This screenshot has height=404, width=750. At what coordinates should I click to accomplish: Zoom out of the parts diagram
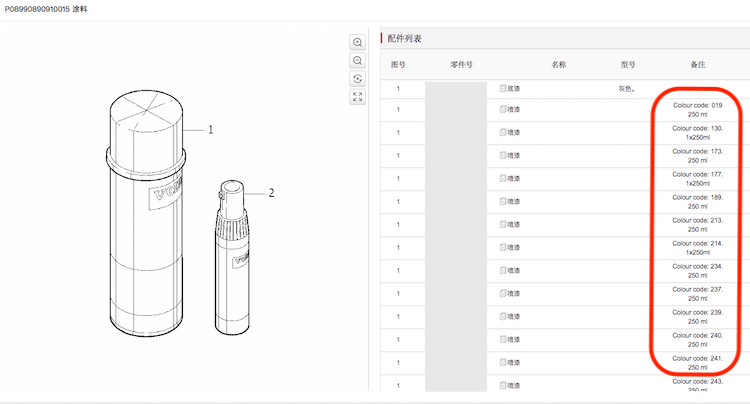(x=357, y=60)
